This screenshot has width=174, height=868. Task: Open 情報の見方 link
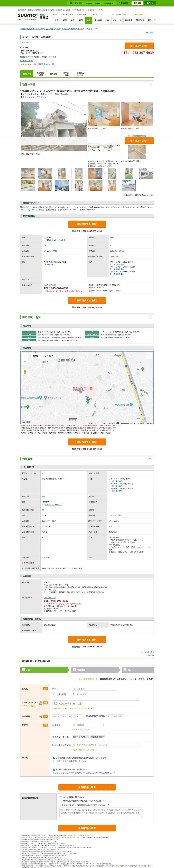(x=149, y=33)
